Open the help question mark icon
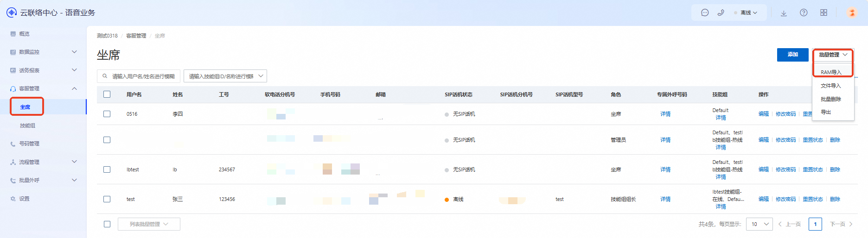 point(804,13)
